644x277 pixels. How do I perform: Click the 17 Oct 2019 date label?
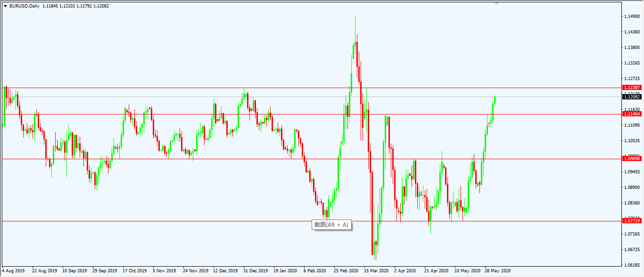[x=135, y=271]
